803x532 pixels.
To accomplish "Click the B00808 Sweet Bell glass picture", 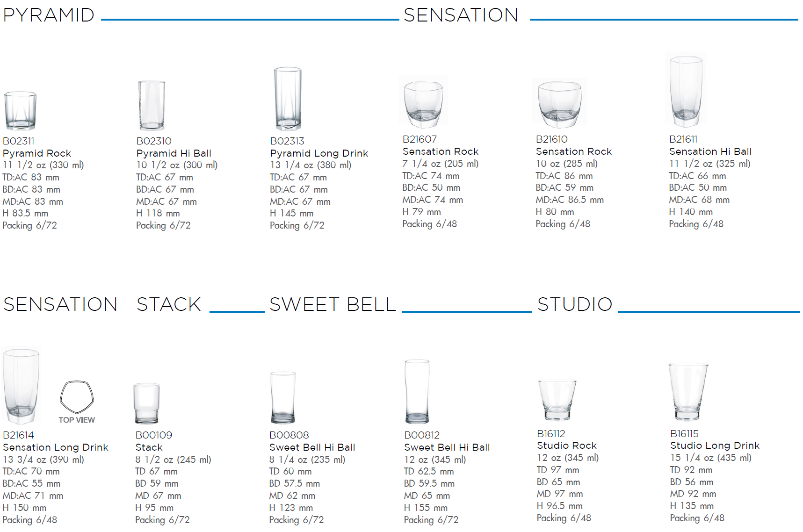I will [x=283, y=397].
